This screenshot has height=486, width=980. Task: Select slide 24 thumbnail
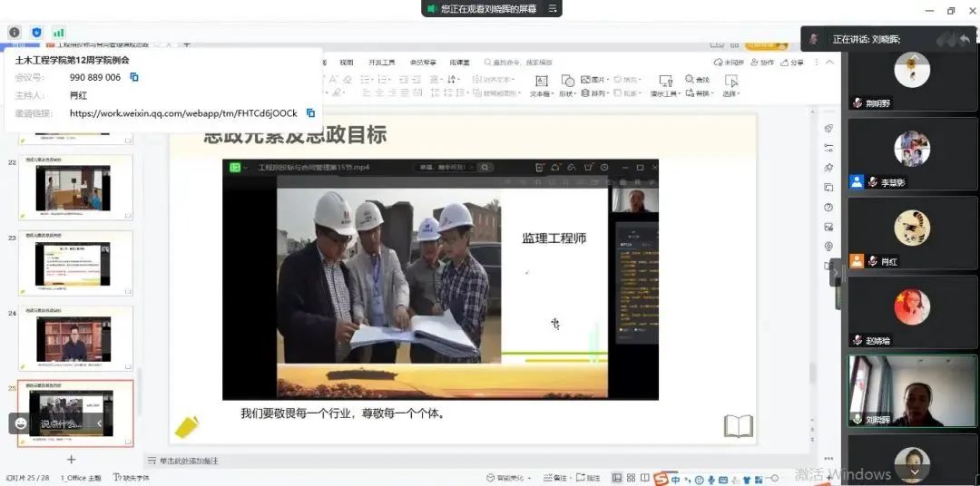[74, 339]
